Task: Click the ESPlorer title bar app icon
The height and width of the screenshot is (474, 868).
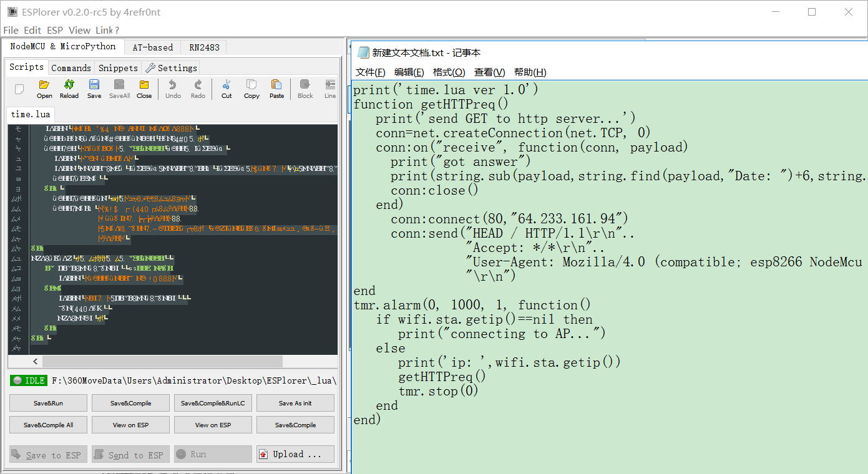Action: (x=12, y=12)
